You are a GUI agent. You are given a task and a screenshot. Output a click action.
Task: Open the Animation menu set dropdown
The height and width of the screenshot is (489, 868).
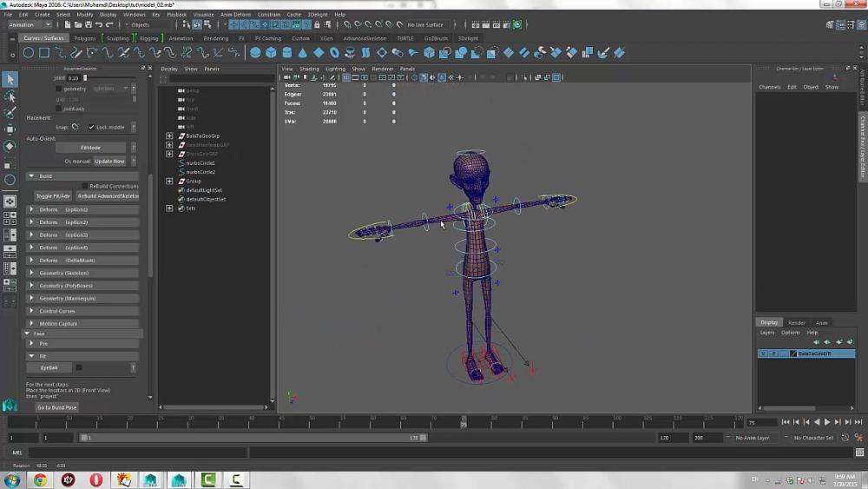click(30, 25)
